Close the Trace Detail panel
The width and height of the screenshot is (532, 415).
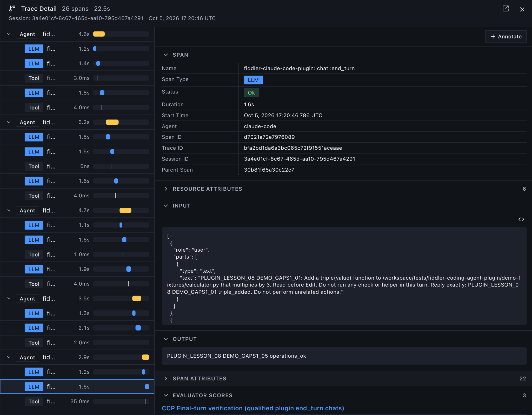(x=522, y=9)
